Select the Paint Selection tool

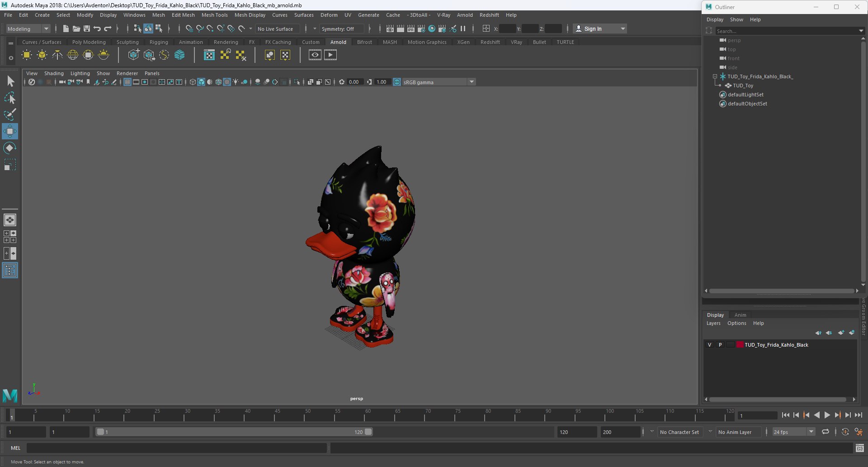[x=10, y=114]
